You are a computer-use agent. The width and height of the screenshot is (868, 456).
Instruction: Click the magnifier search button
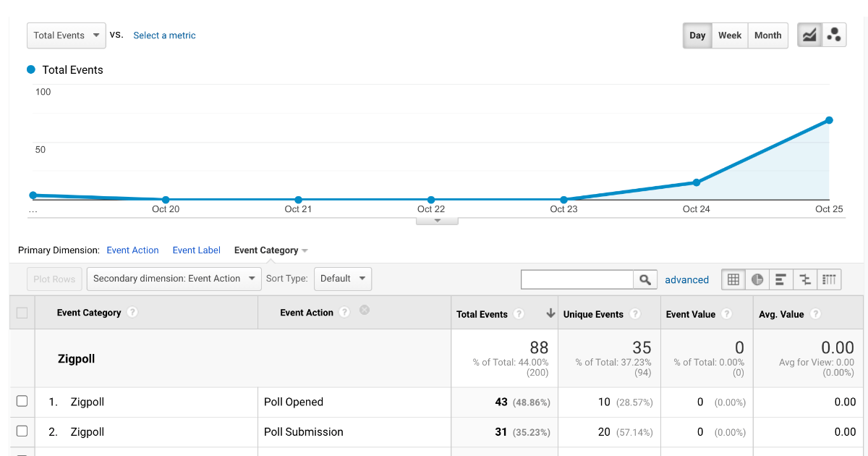pos(644,279)
